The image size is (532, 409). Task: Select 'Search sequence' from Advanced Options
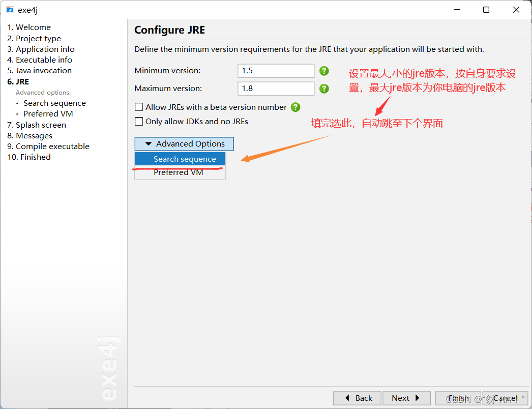click(179, 158)
